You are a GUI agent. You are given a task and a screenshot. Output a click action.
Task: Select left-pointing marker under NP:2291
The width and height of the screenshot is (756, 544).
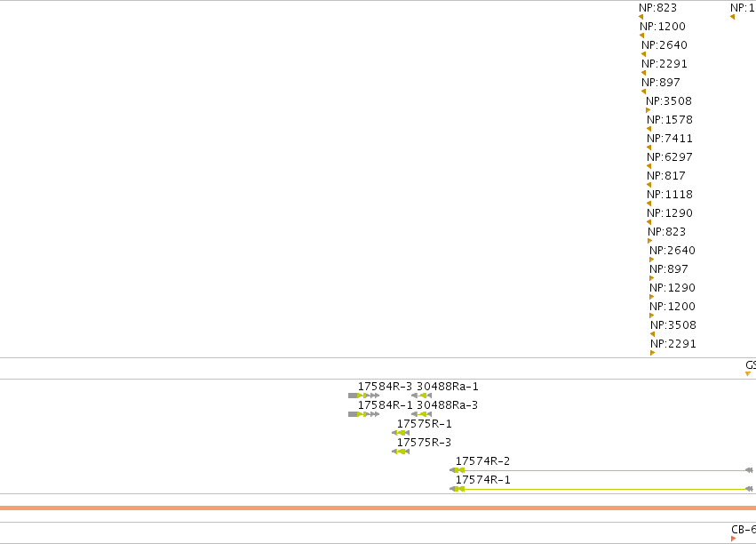click(x=643, y=73)
